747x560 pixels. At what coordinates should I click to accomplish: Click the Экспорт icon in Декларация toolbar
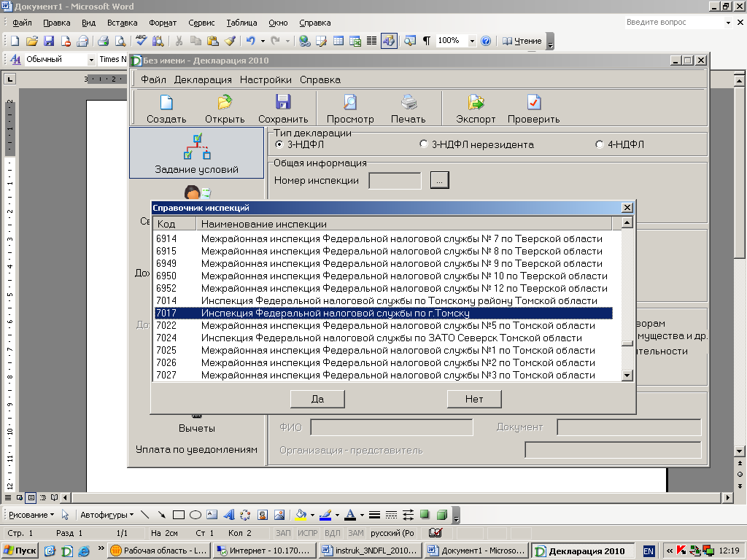click(x=476, y=102)
